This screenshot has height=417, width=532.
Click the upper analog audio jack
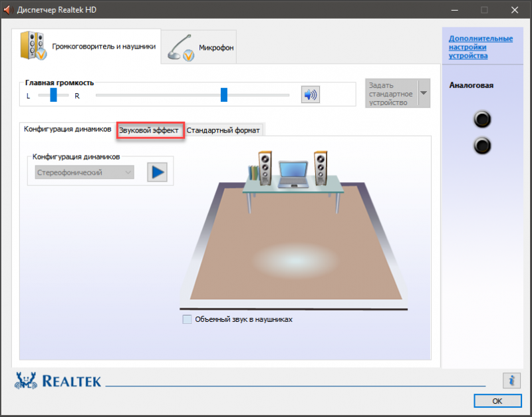(x=482, y=120)
